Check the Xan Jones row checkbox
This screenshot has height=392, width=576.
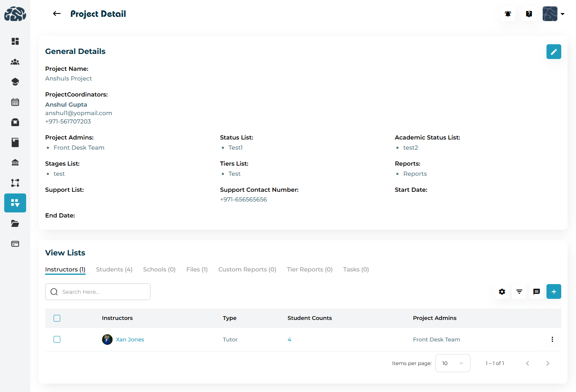[57, 339]
